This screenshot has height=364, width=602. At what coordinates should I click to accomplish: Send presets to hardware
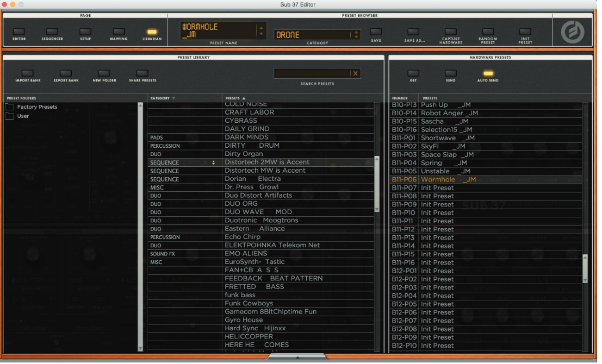pyautogui.click(x=450, y=74)
